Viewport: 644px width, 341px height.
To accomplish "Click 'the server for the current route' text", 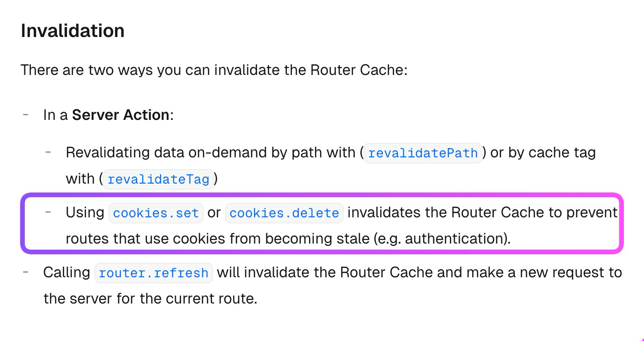I will [150, 299].
